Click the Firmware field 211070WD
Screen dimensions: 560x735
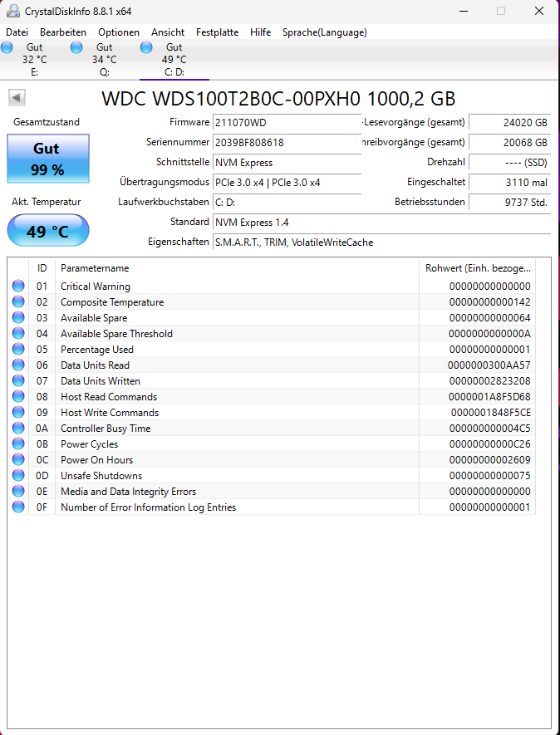tap(287, 123)
